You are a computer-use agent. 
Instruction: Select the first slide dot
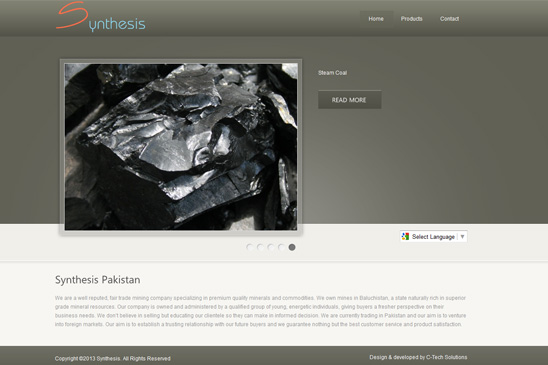(x=250, y=247)
